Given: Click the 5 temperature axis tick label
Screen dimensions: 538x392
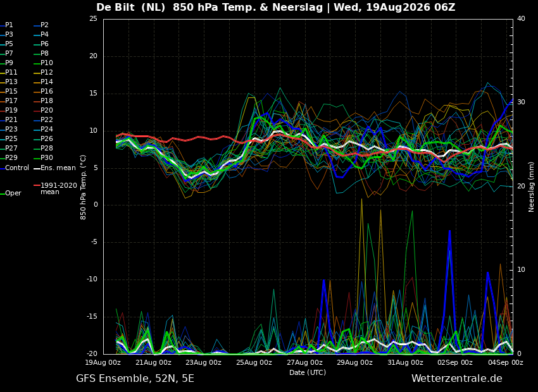Looking at the screenshot, I should click(96, 168).
